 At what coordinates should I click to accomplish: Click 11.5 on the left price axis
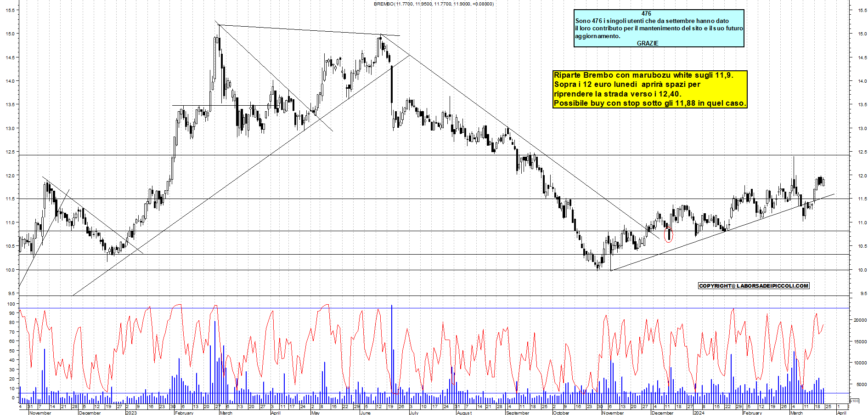pyautogui.click(x=10, y=199)
